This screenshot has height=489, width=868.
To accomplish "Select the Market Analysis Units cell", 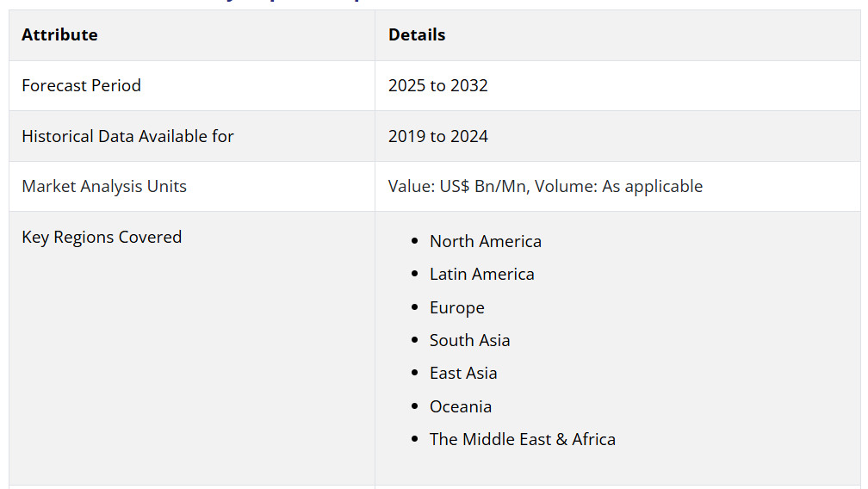I will [104, 186].
